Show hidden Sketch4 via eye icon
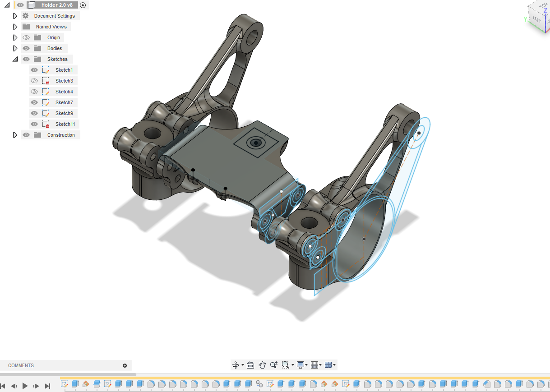 pos(34,92)
